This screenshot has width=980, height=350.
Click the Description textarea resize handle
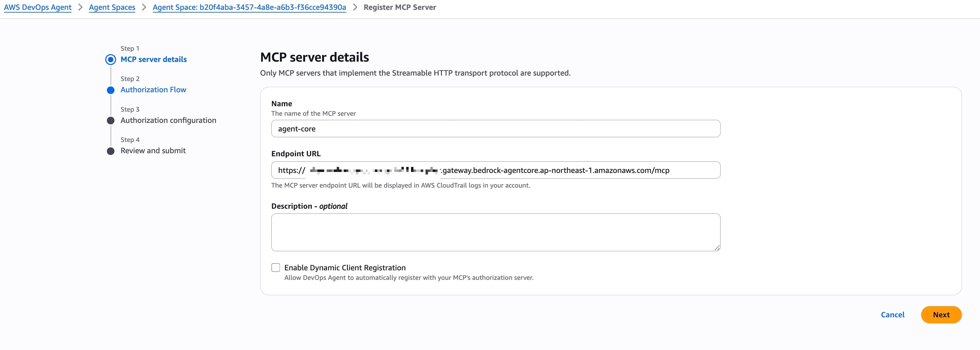[x=717, y=248]
